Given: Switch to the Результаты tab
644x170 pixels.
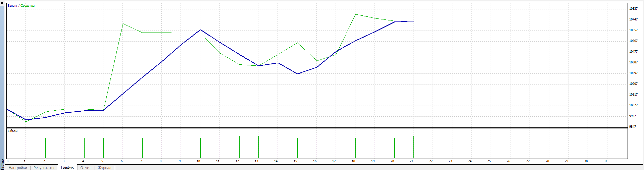Looking at the screenshot, I should click(44, 168).
